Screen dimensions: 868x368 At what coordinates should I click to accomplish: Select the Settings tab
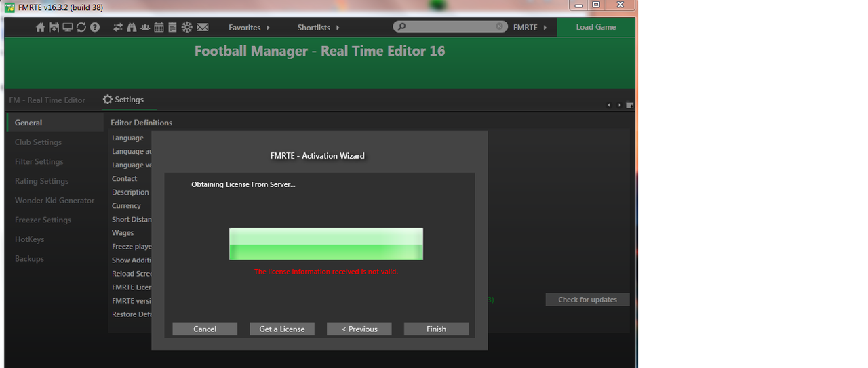pos(128,100)
